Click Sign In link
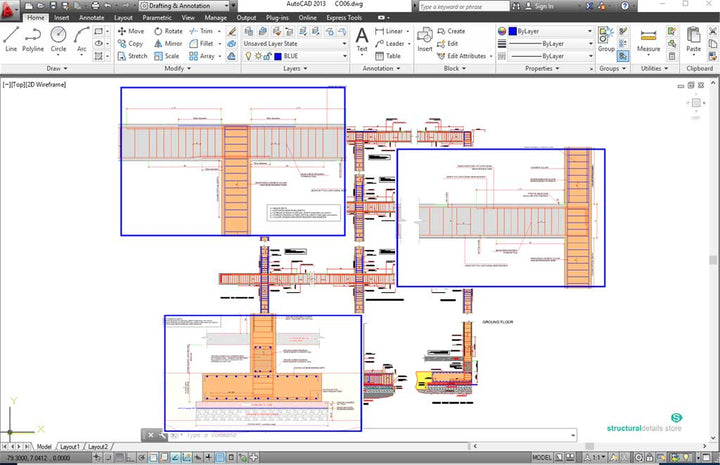The height and width of the screenshot is (465, 720). point(540,6)
